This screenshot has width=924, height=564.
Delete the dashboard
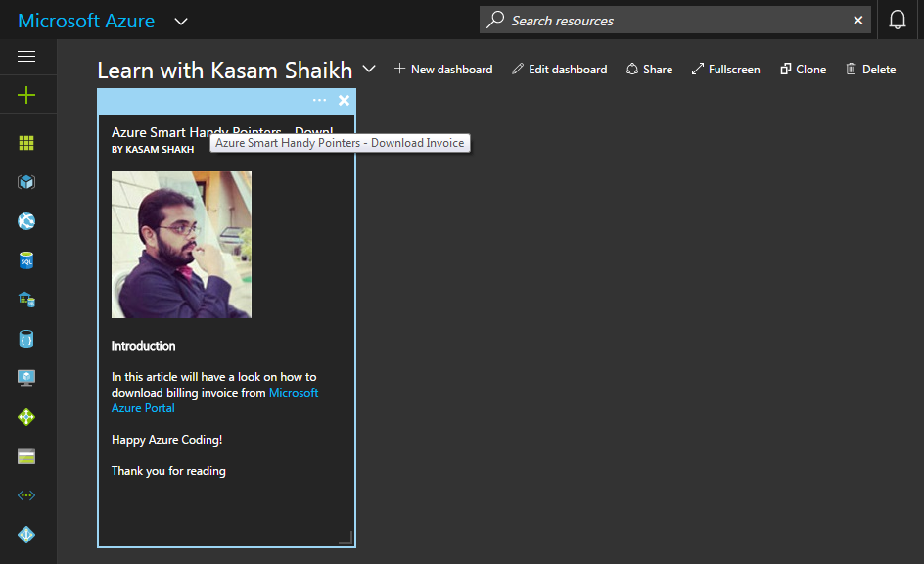pos(871,69)
